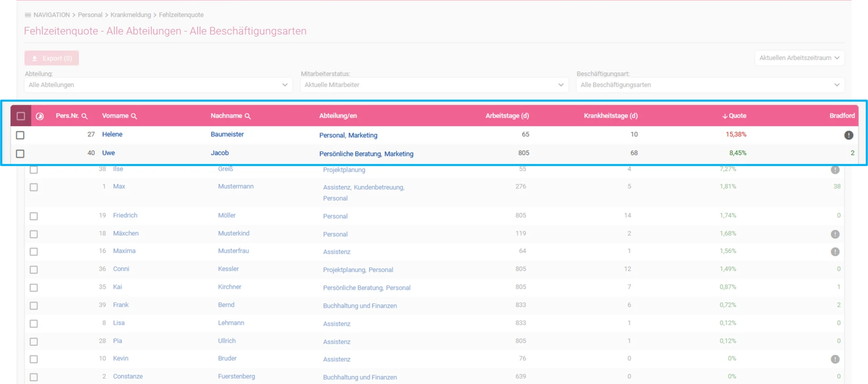Go to Personal in breadcrumb
This screenshot has height=384, width=868.
point(90,15)
